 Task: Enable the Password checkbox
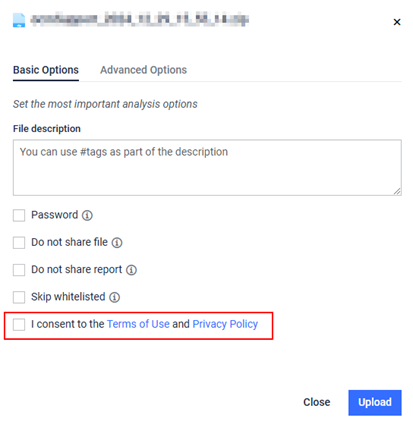click(x=19, y=215)
